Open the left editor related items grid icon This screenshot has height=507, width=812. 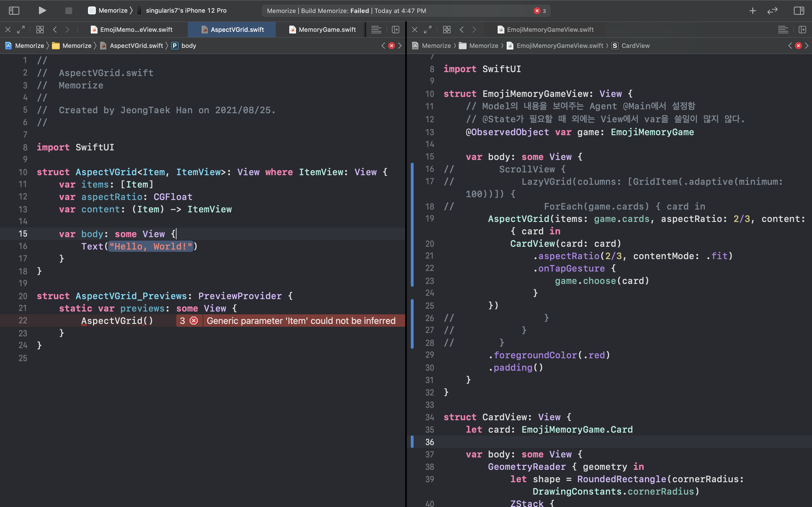(x=40, y=30)
